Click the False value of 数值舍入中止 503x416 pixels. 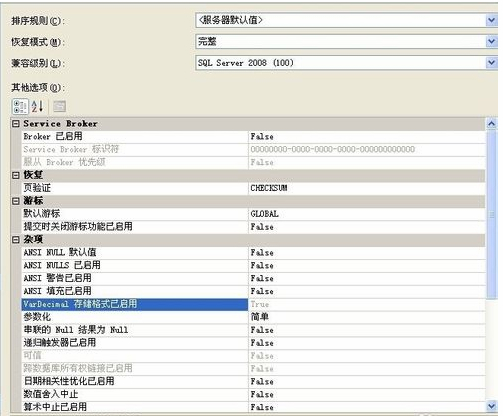click(262, 394)
